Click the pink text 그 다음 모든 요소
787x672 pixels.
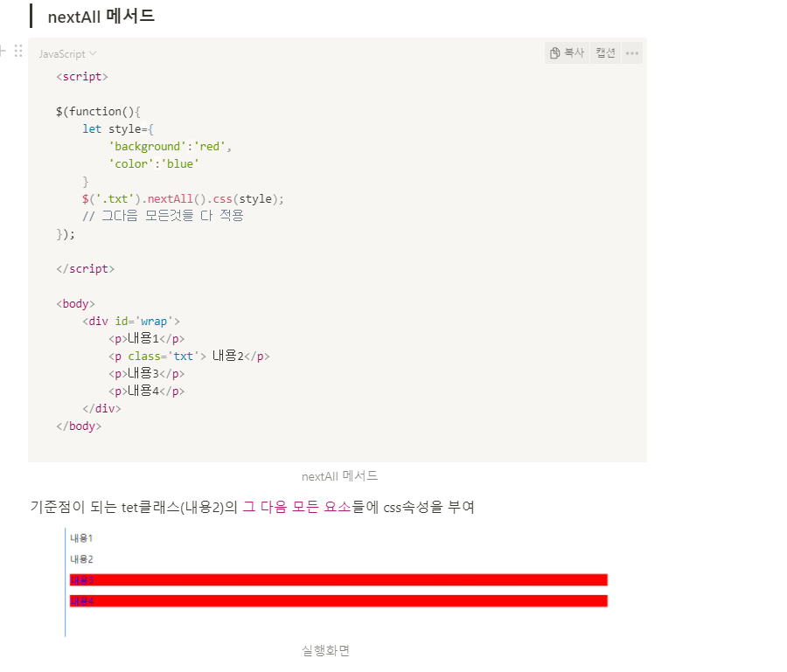pyautogui.click(x=296, y=507)
